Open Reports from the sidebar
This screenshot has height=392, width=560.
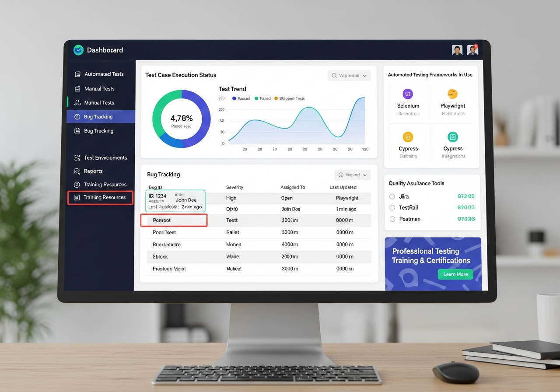(x=93, y=171)
